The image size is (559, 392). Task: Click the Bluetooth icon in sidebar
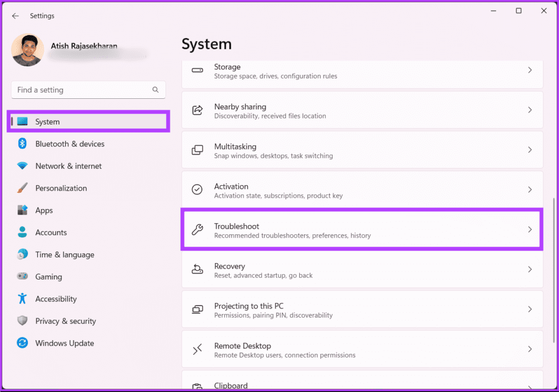click(22, 144)
